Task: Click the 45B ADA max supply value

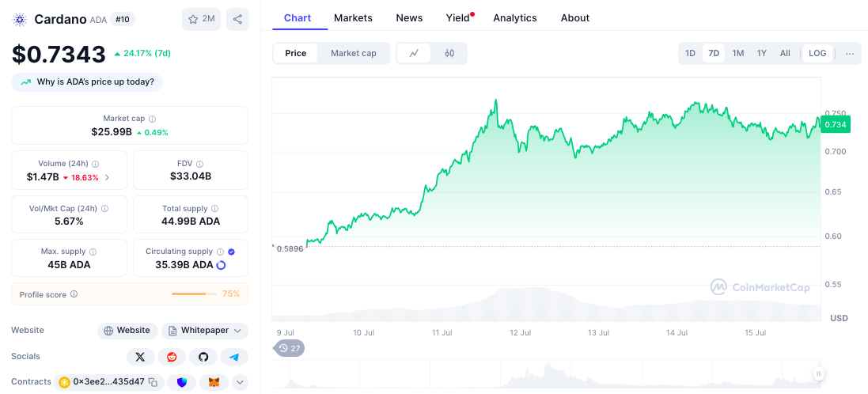Action: (69, 264)
